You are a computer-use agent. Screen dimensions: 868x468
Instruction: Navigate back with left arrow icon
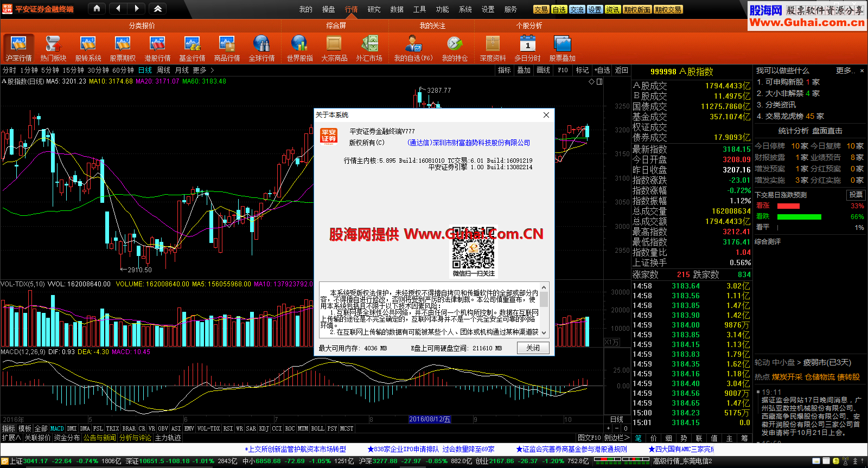[x=118, y=9]
